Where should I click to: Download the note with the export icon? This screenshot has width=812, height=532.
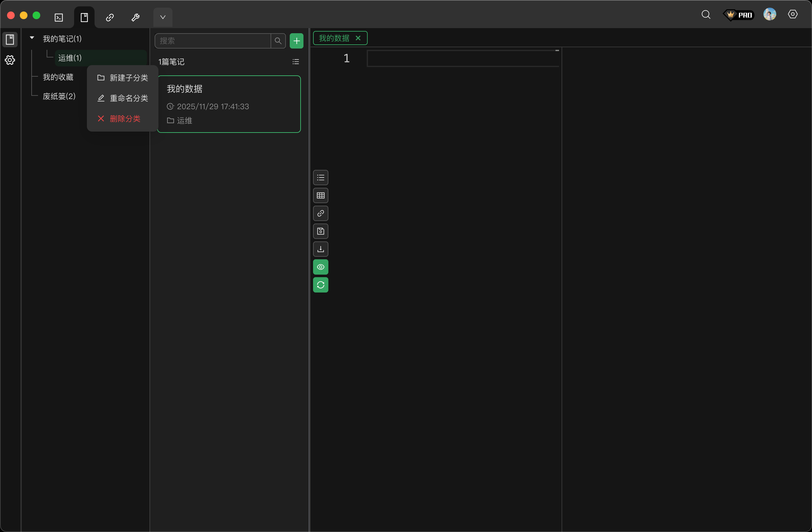320,249
